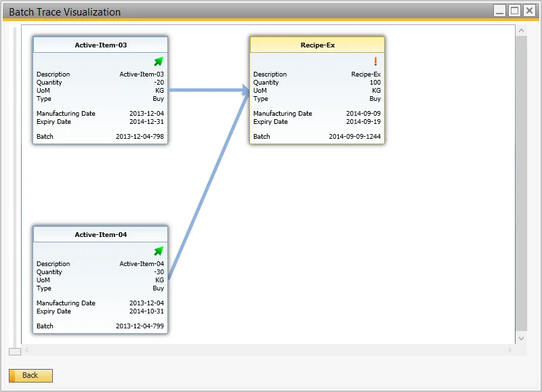542x392 pixels.
Task: Minimize the Batch Trace Visualization window
Action: pos(499,11)
